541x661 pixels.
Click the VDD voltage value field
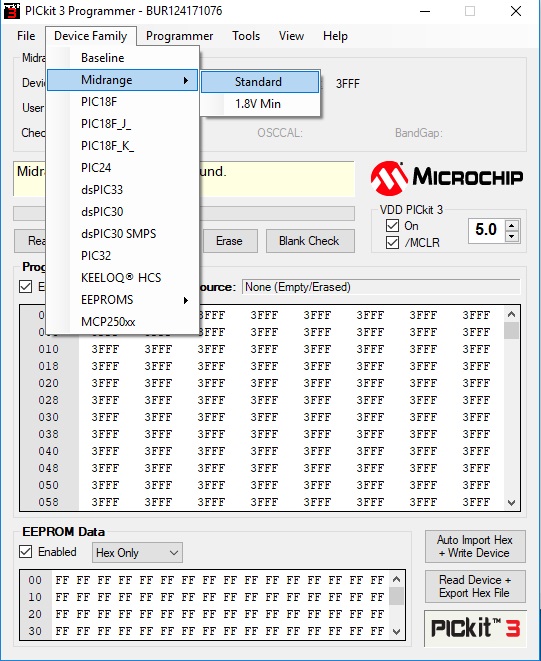[487, 230]
